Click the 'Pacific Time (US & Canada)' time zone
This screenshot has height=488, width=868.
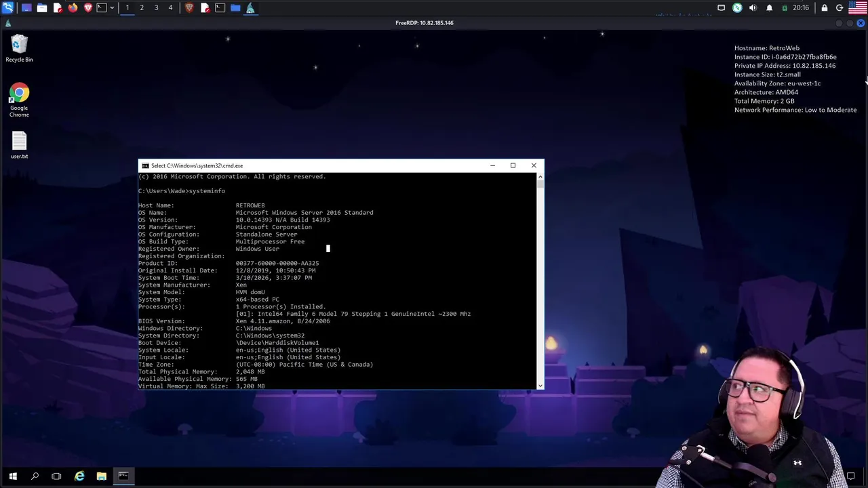coord(324,365)
